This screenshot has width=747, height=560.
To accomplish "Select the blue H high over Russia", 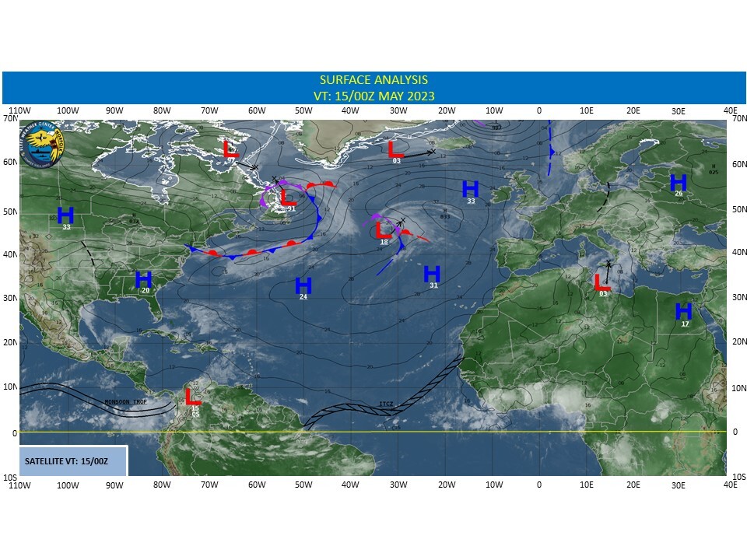I will 679,182.
